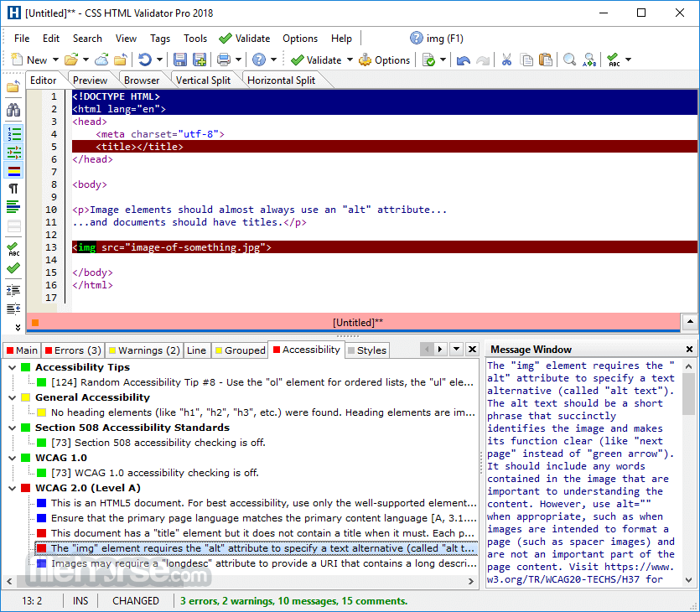Collapse the WCAG 2.0 (Level A) section

(x=13, y=487)
